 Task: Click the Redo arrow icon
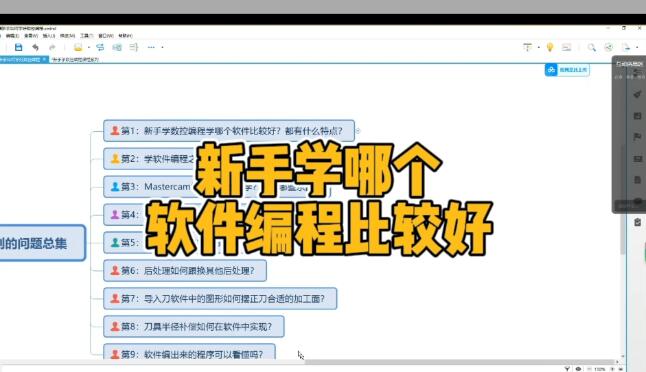[52, 47]
